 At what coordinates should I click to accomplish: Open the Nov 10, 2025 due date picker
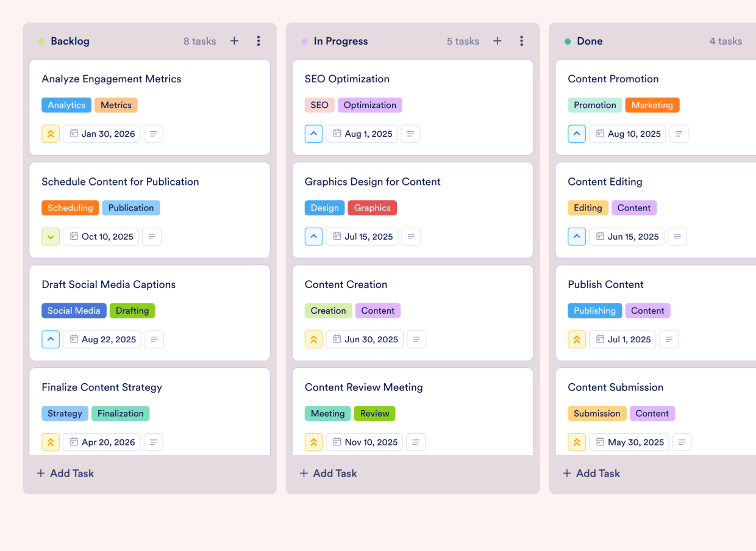point(365,442)
